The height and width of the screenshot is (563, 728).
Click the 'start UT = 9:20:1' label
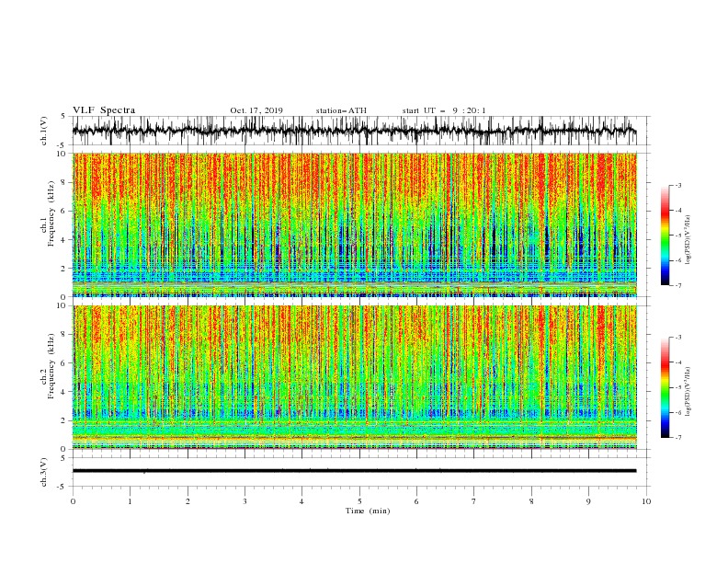coord(444,110)
